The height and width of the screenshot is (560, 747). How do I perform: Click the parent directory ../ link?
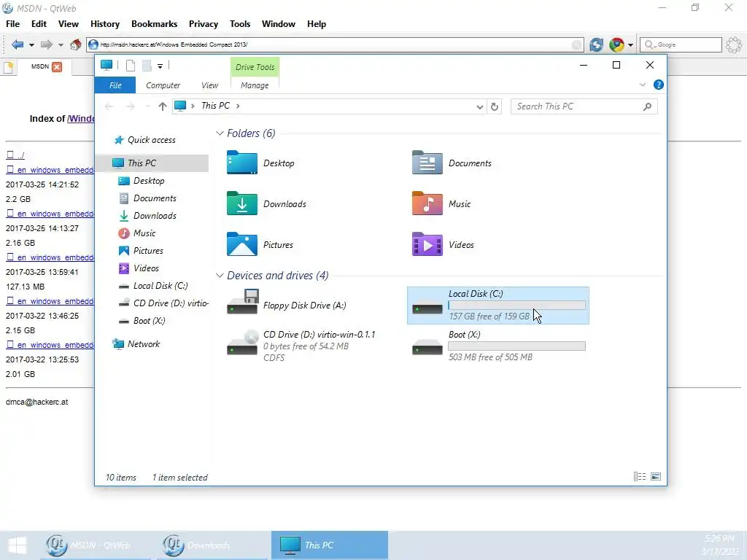click(x=16, y=155)
